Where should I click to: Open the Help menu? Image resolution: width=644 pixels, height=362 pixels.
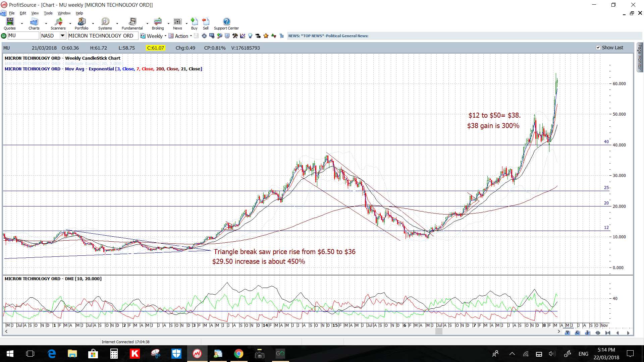point(79,13)
